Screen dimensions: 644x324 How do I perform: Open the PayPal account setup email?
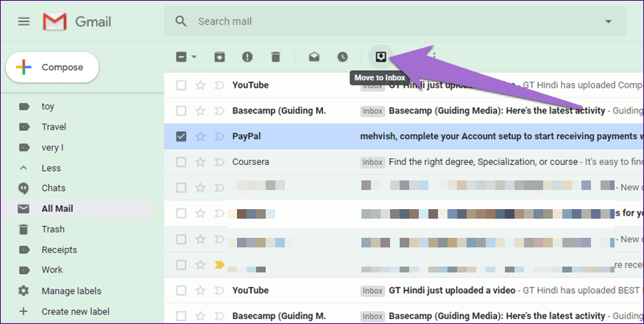coord(404,136)
